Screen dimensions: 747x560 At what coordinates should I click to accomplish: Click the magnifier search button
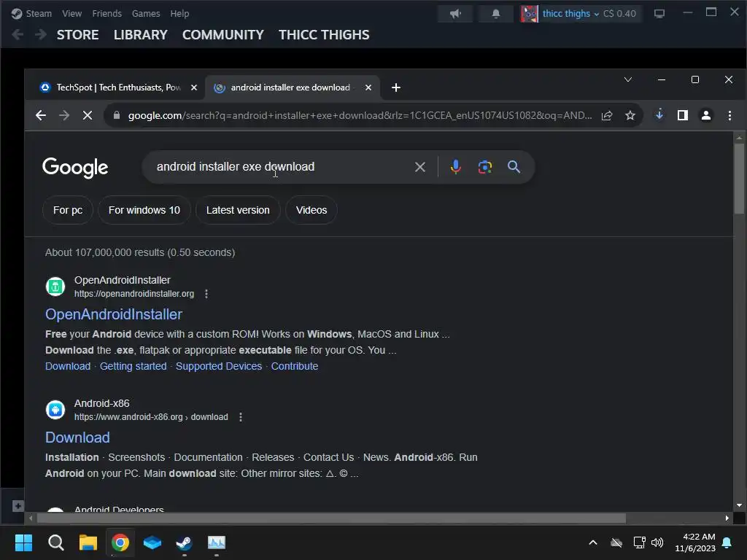pos(514,167)
